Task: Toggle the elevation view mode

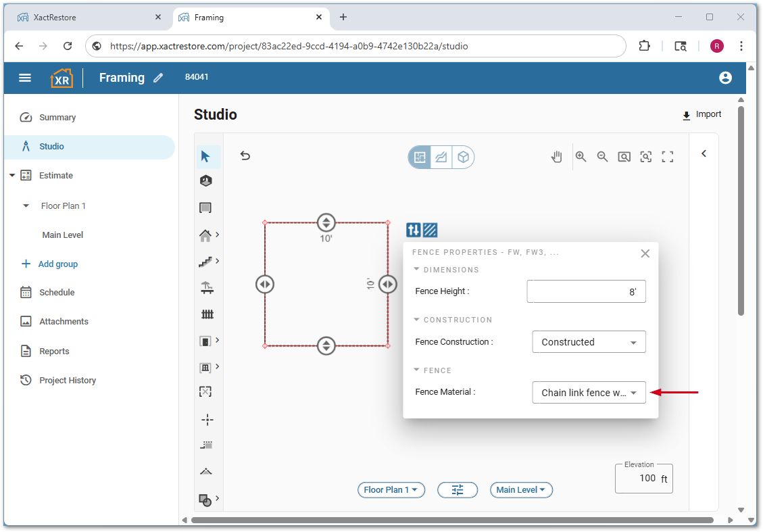Action: 441,158
